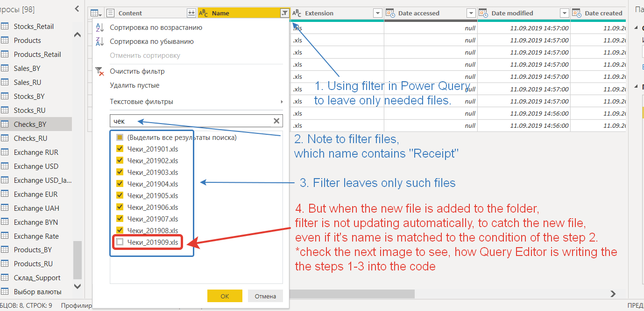Collapse the queries pane with the chevron
The image size is (644, 311).
click(77, 8)
